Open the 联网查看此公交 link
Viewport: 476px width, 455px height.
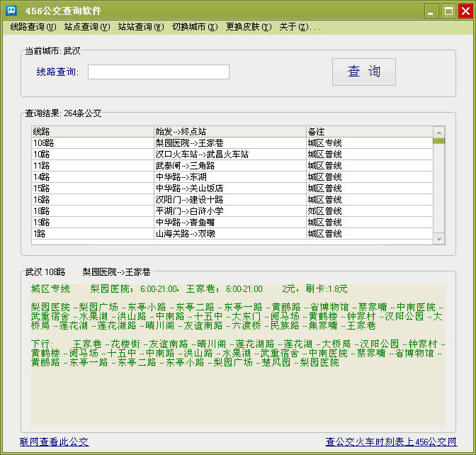tap(54, 442)
